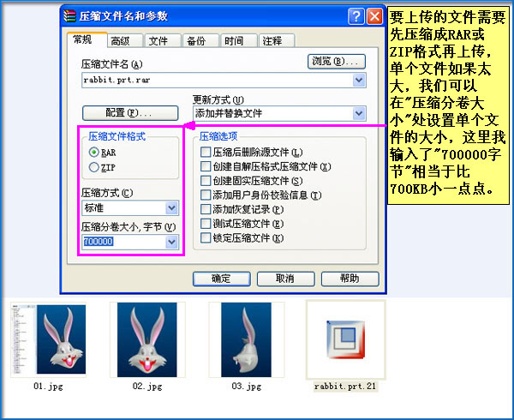Click the rabbit.prt.21 file name label
Viewport: 514px width, 420px height.
pos(345,387)
